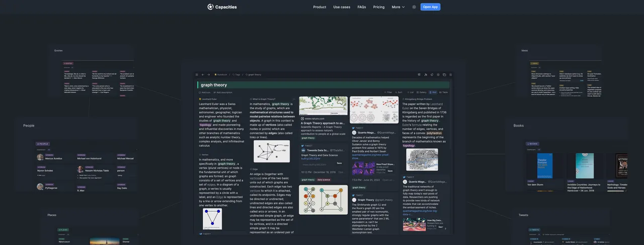This screenshot has width=644, height=245.
Task: Click Tags in the breadcrumb
Action: [236, 75]
